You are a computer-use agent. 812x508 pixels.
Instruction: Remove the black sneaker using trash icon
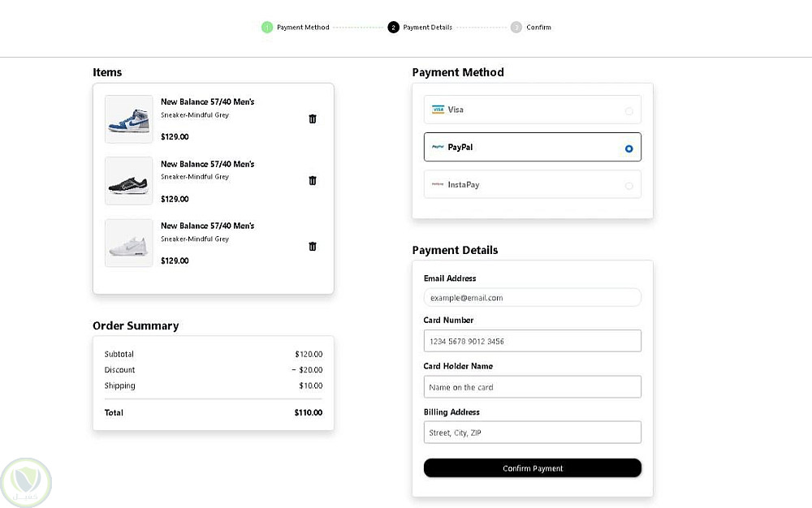(x=313, y=181)
